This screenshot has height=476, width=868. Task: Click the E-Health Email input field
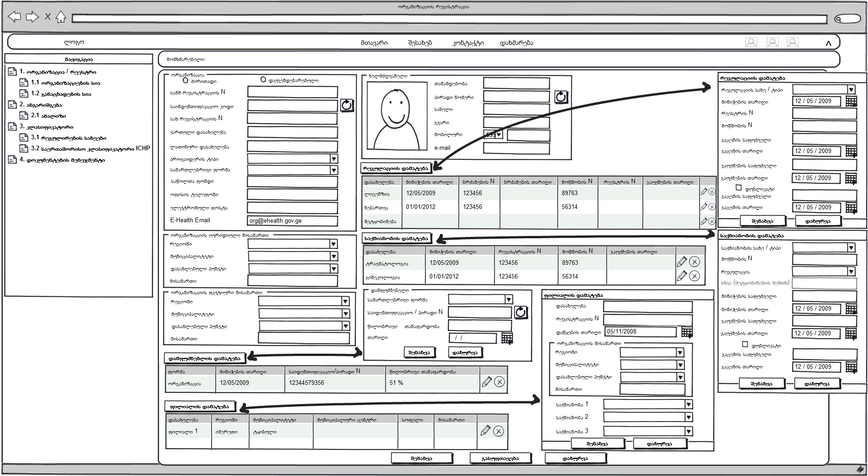[x=292, y=220]
